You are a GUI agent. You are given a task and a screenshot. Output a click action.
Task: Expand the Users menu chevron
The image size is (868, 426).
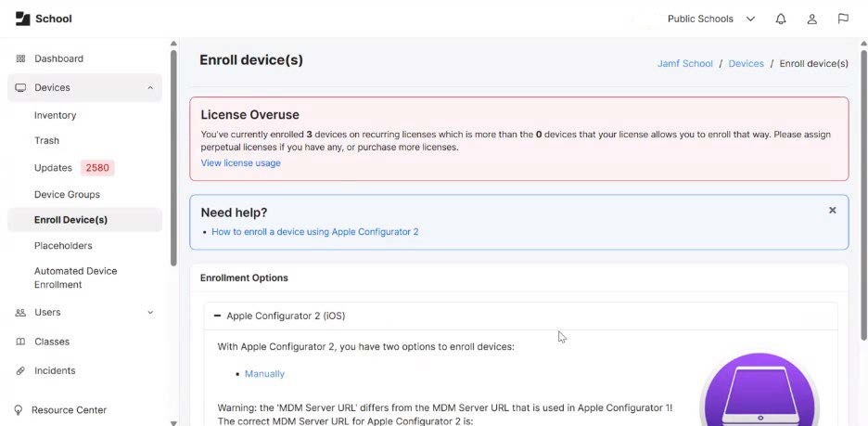pyautogui.click(x=150, y=313)
